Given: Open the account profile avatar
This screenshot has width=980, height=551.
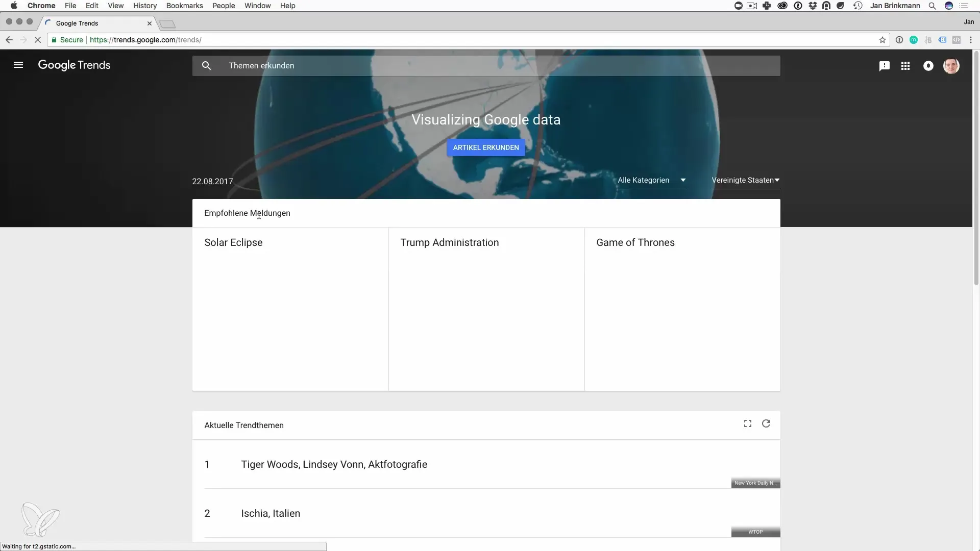Looking at the screenshot, I should tap(951, 66).
